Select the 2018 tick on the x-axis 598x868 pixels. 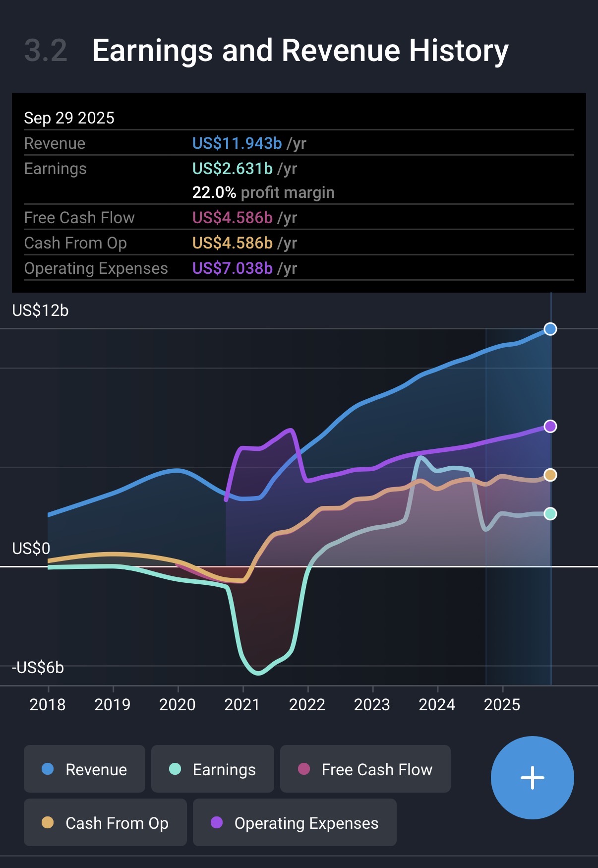48,704
